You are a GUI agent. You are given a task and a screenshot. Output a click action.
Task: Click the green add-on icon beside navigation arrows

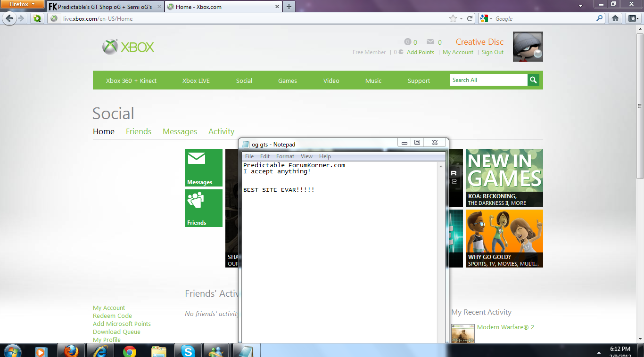tap(37, 18)
